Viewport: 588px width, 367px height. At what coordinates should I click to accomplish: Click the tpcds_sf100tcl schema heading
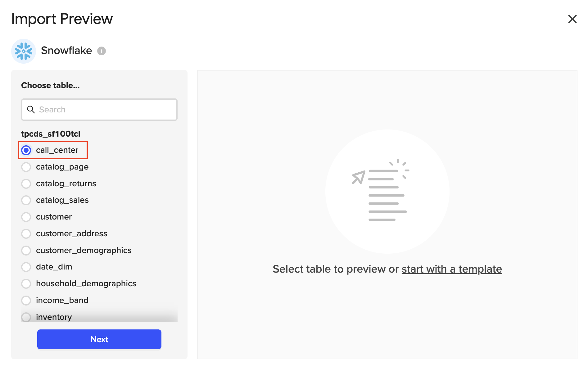pyautogui.click(x=51, y=134)
